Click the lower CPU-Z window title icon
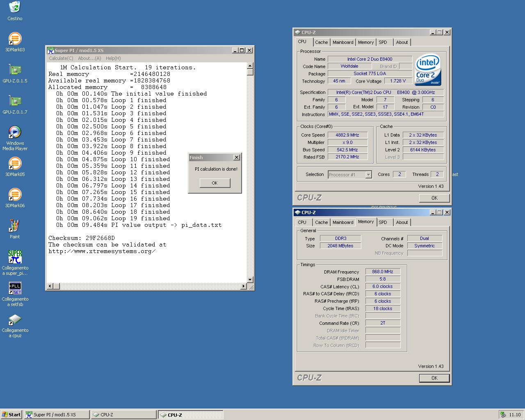The image size is (525, 420). pyautogui.click(x=297, y=212)
